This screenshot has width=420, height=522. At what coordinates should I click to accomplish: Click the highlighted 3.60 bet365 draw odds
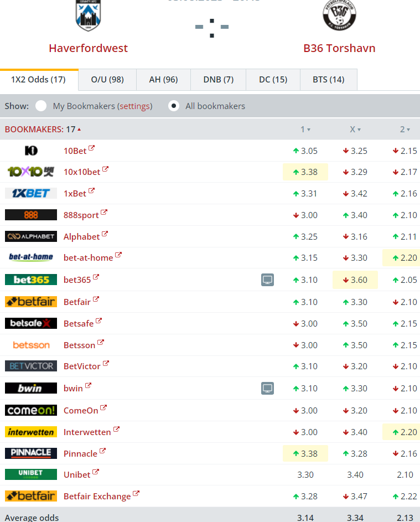pyautogui.click(x=355, y=280)
